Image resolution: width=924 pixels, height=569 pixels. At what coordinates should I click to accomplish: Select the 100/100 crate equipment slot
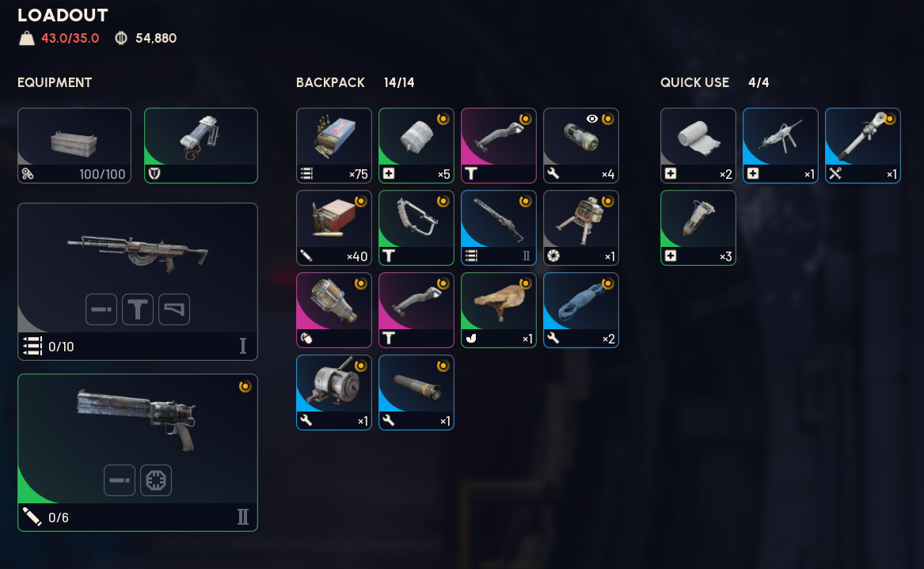coord(74,146)
